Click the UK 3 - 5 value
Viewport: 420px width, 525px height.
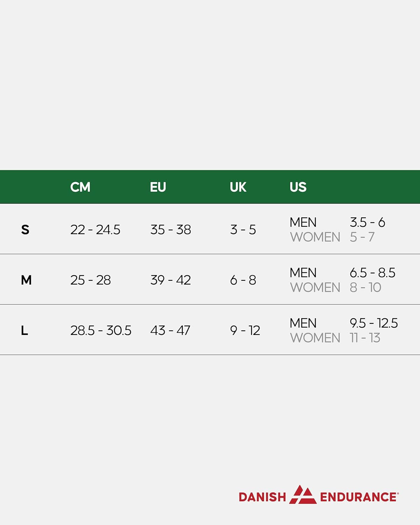tap(243, 230)
